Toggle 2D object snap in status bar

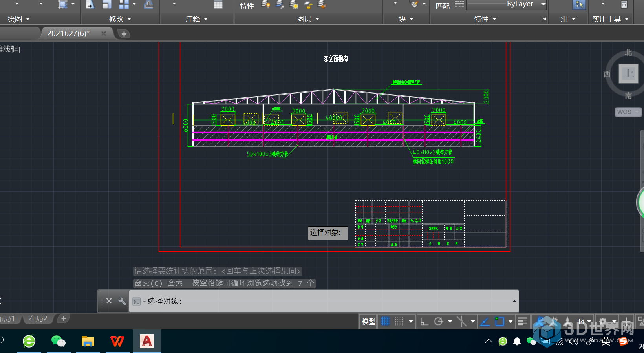tap(499, 322)
